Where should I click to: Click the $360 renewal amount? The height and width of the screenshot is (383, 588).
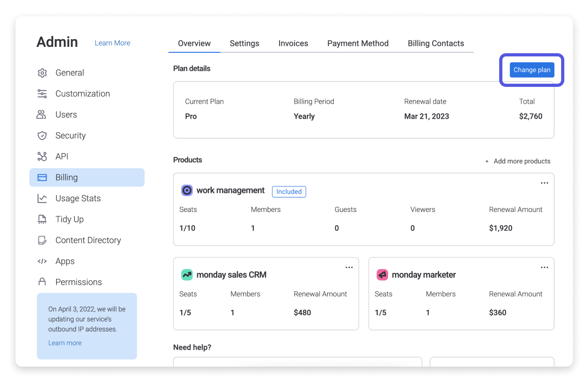coord(498,313)
